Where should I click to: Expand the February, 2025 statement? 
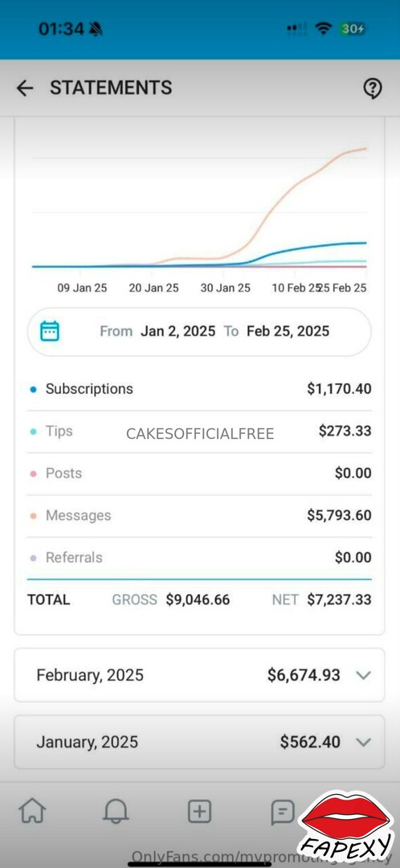point(199,675)
